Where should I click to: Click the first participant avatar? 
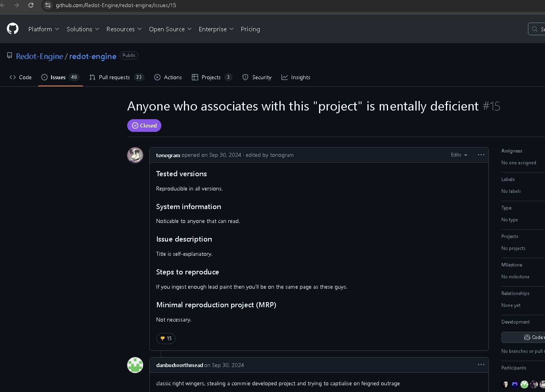coord(505,384)
